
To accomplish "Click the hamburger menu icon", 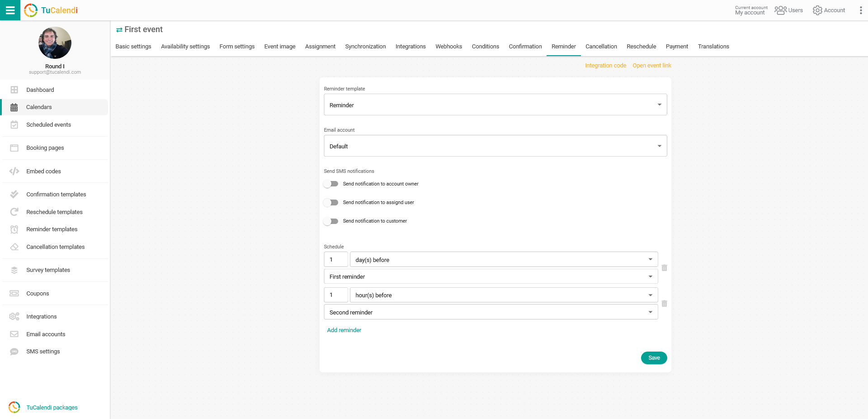I will (x=10, y=10).
